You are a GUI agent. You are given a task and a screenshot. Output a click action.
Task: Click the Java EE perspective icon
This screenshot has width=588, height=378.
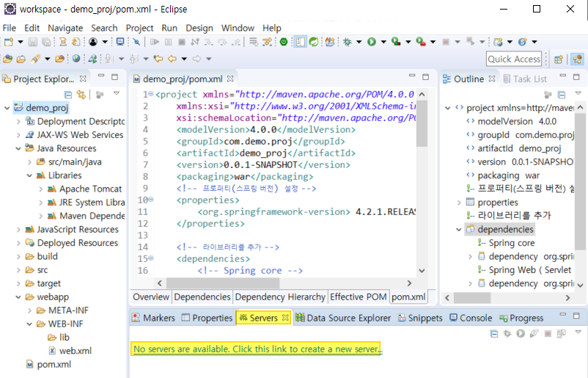pos(578,59)
